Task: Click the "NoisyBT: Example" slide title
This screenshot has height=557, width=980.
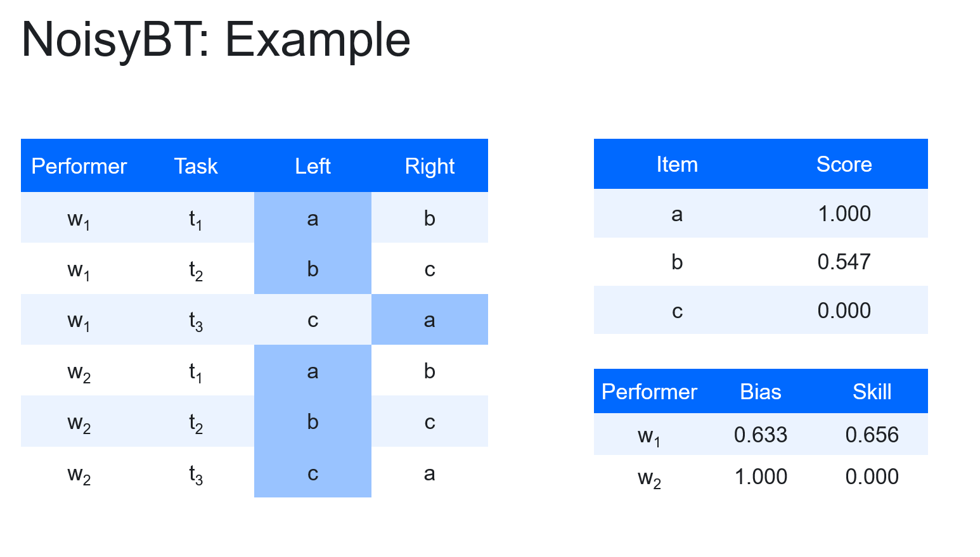Action: tap(216, 39)
